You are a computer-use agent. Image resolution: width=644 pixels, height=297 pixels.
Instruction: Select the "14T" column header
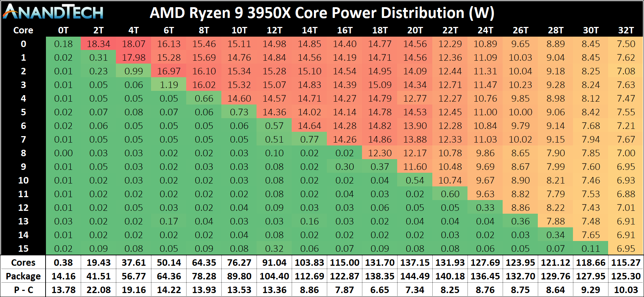(310, 31)
